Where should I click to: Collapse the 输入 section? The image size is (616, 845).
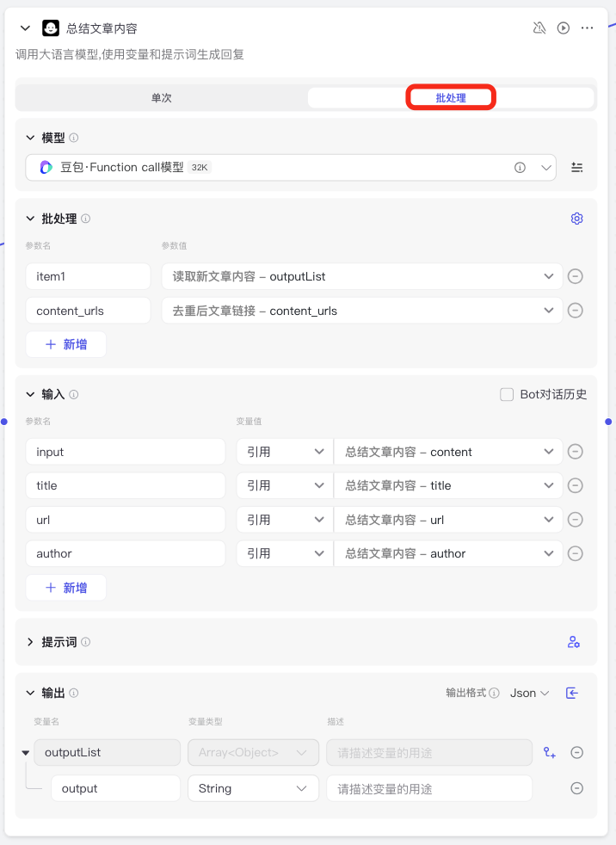[30, 394]
